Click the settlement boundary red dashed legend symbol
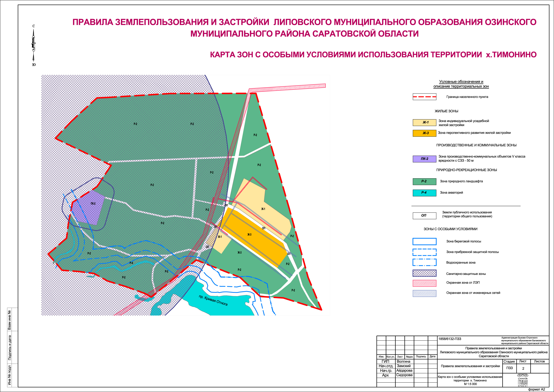This screenshot has width=554, height=392. click(424, 97)
